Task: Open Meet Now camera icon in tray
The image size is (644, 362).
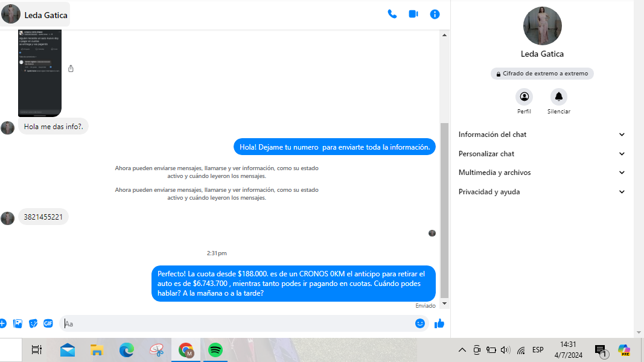Action: click(x=477, y=350)
